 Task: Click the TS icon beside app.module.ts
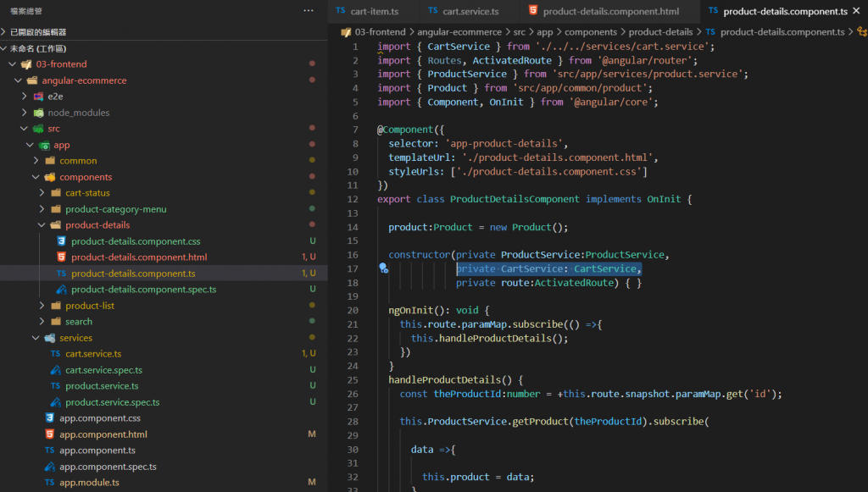tap(49, 483)
